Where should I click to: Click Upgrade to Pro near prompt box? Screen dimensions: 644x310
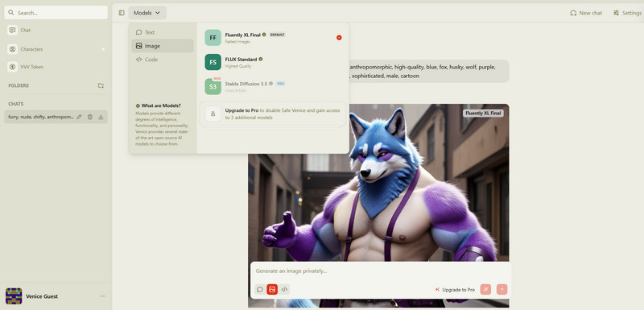coord(455,290)
